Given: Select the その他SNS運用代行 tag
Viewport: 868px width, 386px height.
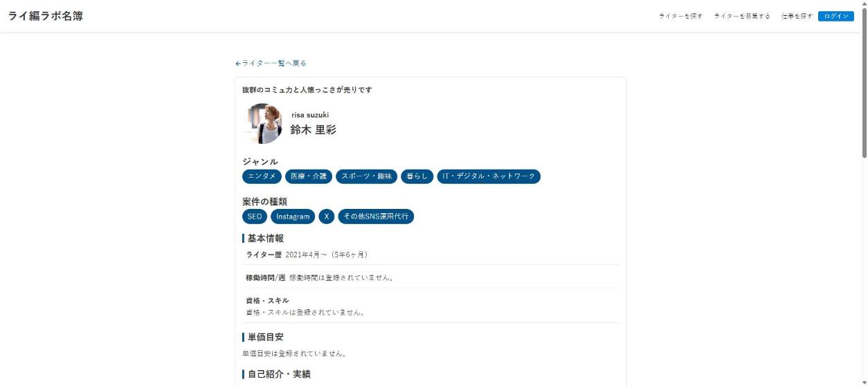Looking at the screenshot, I should pyautogui.click(x=376, y=217).
